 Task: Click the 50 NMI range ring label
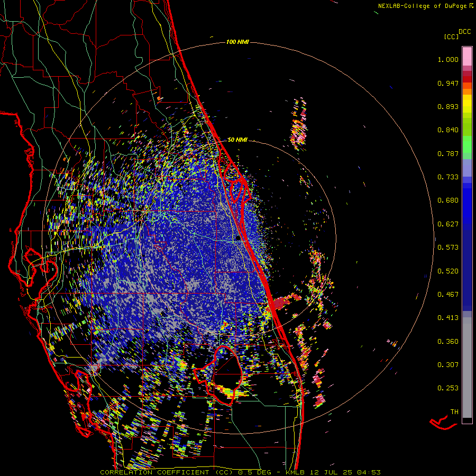coord(237,140)
